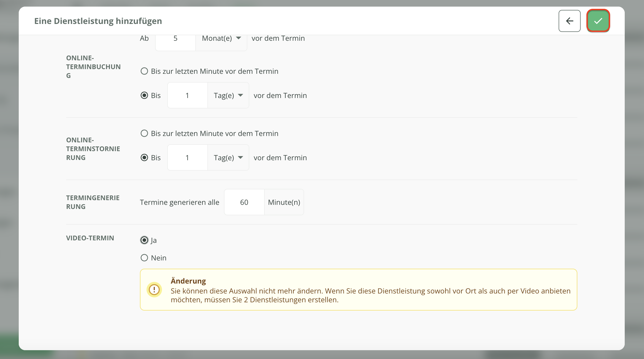Click the 60 minutes interval field

point(244,202)
